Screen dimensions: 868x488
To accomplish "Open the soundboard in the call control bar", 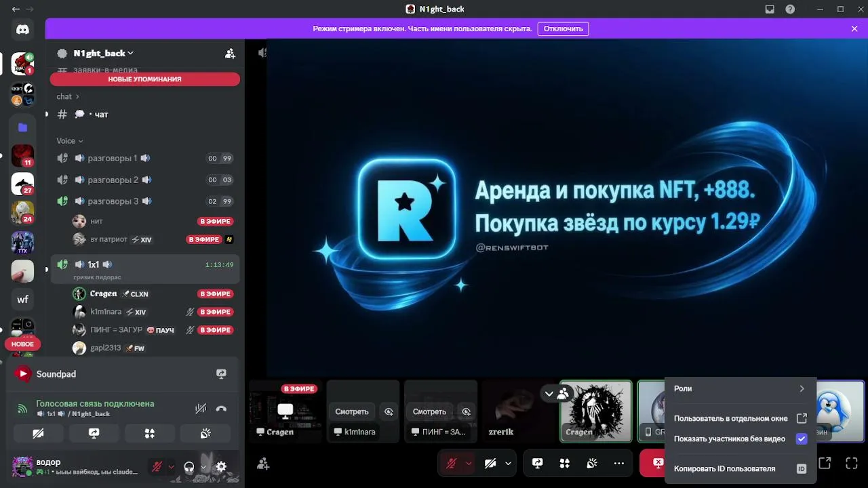I will pyautogui.click(x=591, y=464).
